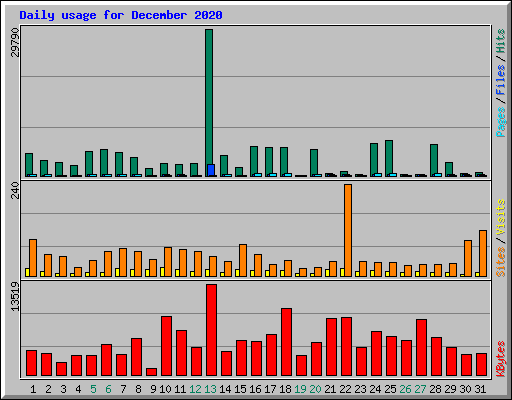
Task: Click the green hits bar for day 16
Action: click(254, 160)
